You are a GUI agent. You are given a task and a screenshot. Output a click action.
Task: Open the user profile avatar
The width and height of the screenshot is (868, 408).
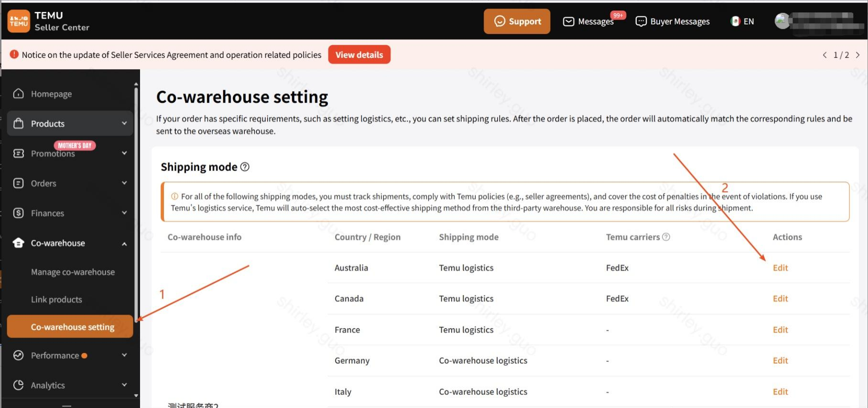pyautogui.click(x=782, y=21)
